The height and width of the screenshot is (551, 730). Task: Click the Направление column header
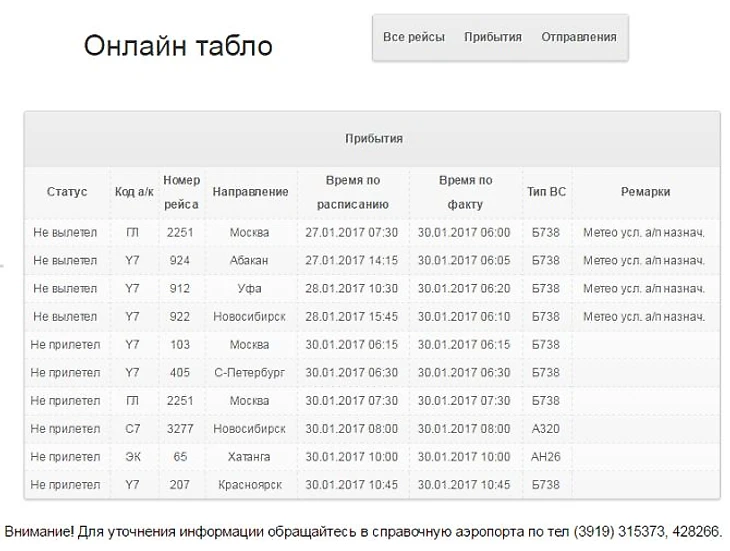[x=250, y=192]
